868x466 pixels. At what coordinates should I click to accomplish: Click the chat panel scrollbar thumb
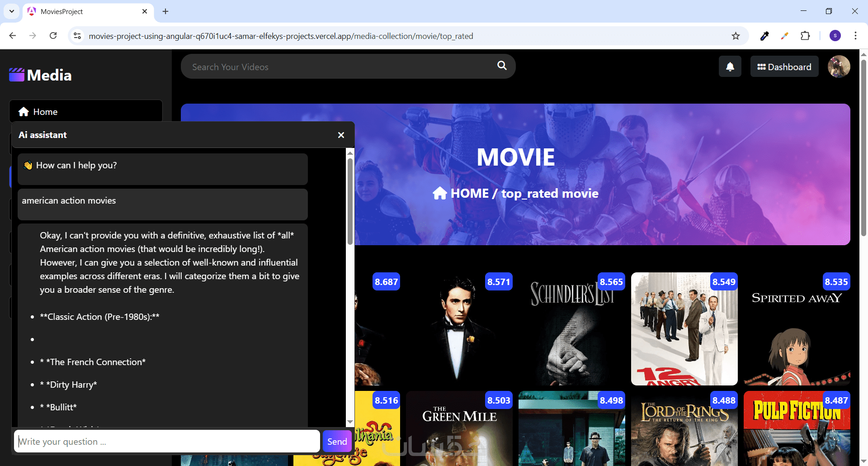point(350,201)
